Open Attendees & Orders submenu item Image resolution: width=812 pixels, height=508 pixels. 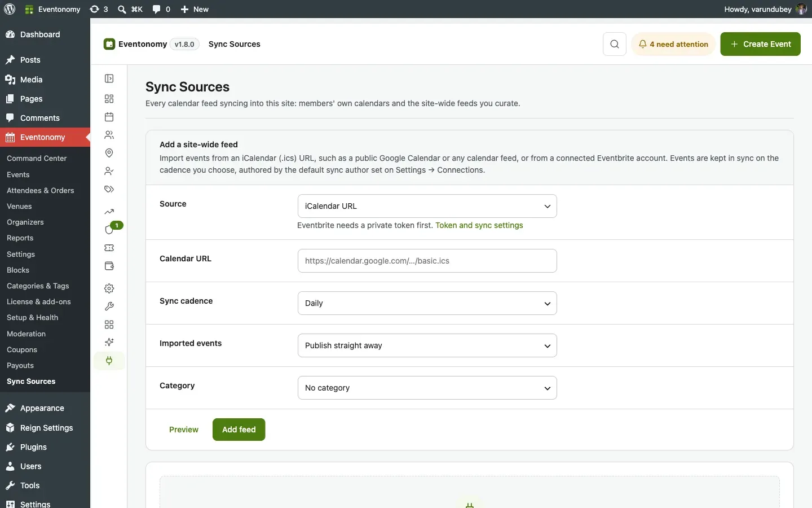tap(41, 191)
